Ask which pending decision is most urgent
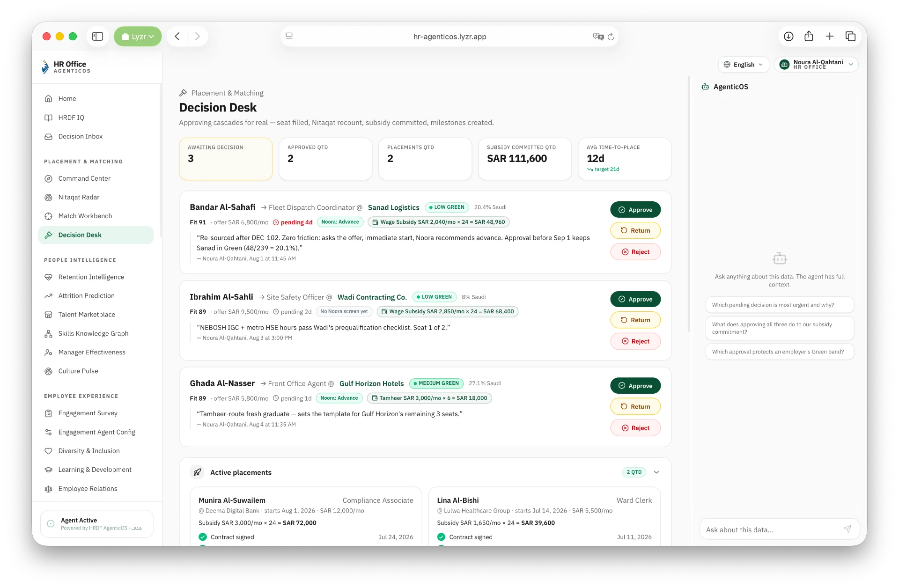The image size is (899, 588). tap(780, 305)
